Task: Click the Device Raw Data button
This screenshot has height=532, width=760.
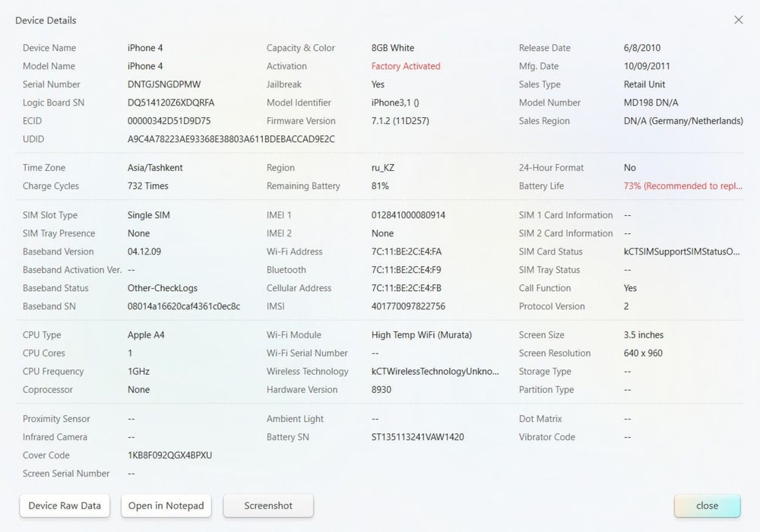Action: (65, 505)
